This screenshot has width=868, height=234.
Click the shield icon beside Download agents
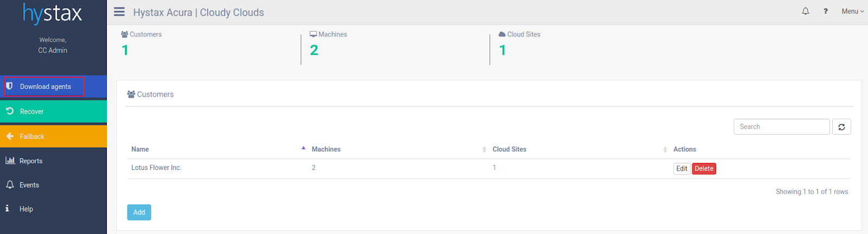9,86
